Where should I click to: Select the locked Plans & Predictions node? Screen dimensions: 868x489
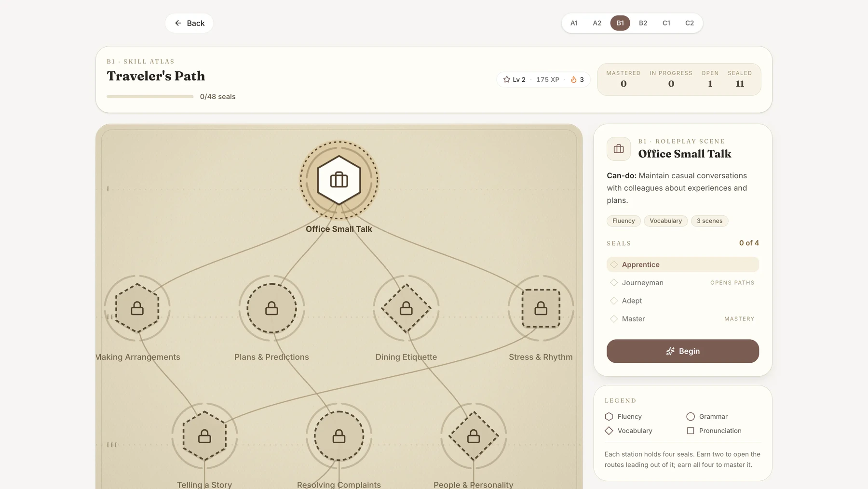coord(271,308)
